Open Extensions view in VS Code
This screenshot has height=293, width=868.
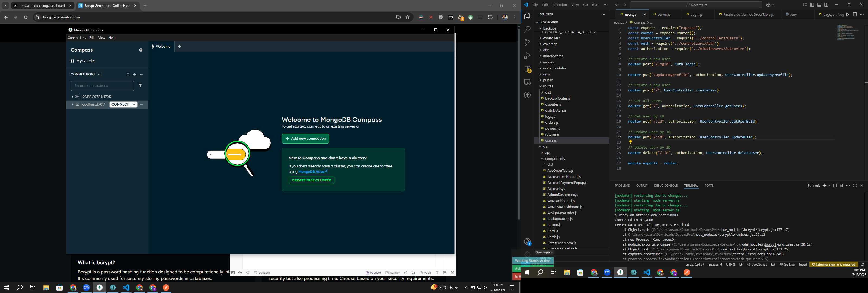(527, 69)
